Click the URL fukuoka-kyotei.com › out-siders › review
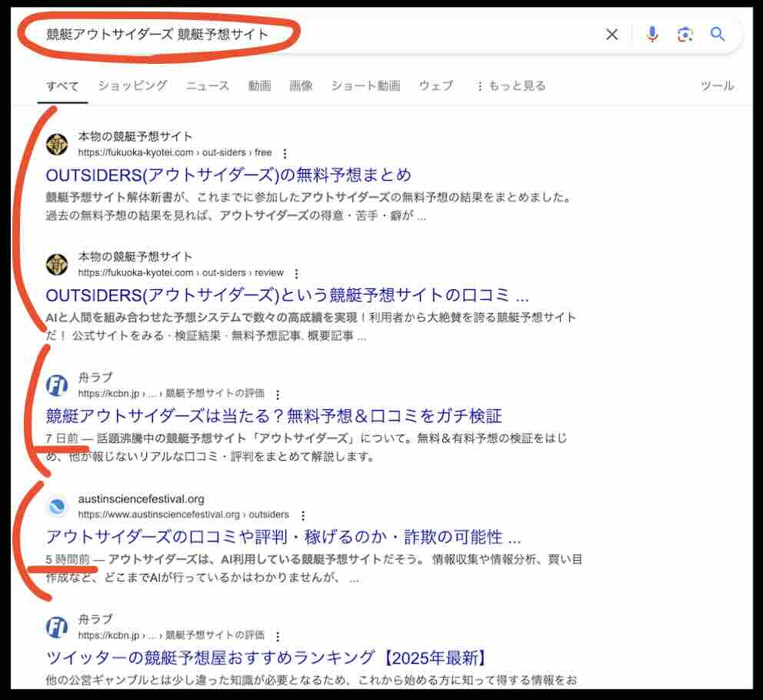 pos(181,272)
